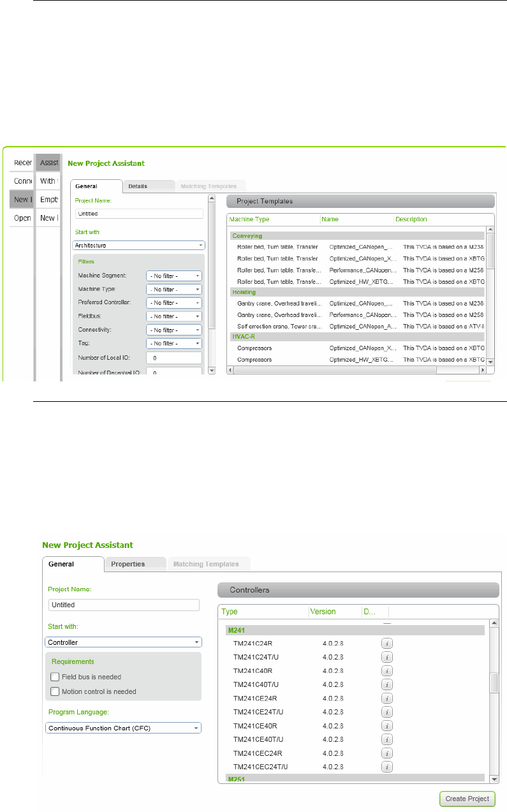Screen dimensions: 507x812
Task: Open Preferred Controller filter dropdown
Action: [x=174, y=302]
